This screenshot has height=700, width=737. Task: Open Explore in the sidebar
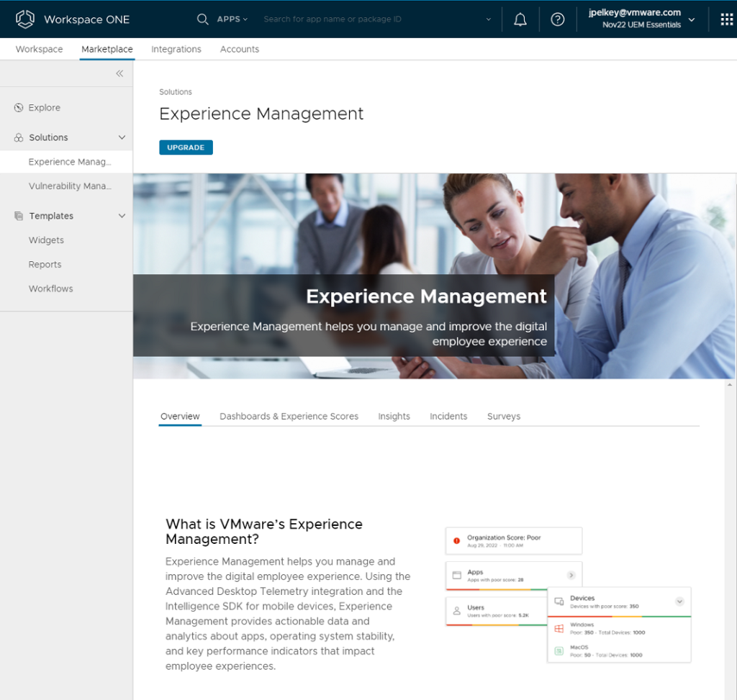pyautogui.click(x=44, y=108)
